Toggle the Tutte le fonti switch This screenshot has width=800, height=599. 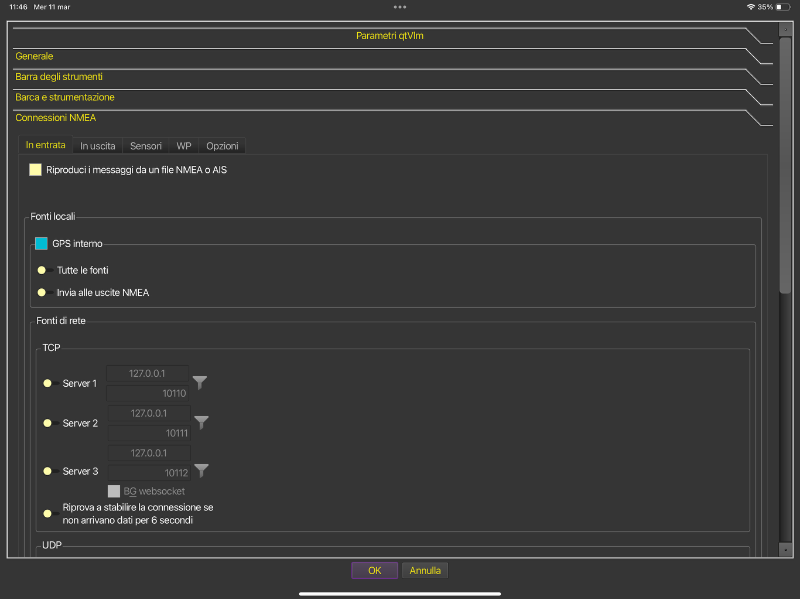coord(42,270)
